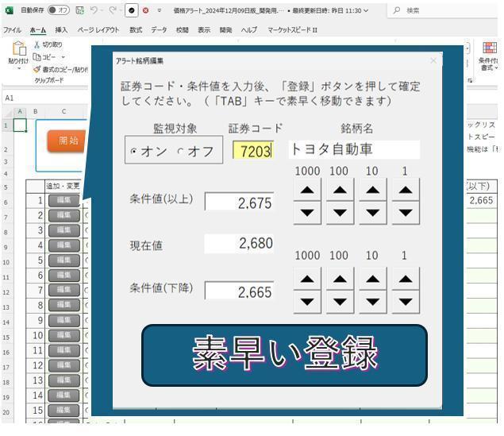
Task: Click the 条件値(下降) field showing 2,665
Action: 239,291
